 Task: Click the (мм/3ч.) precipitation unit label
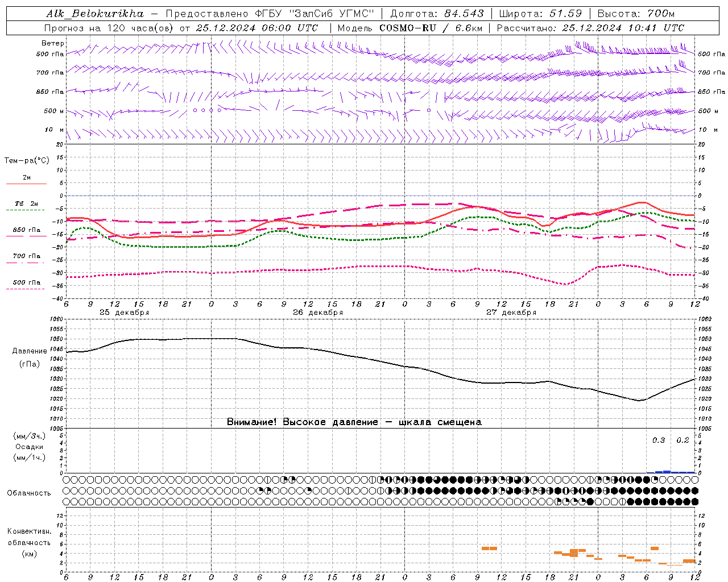[30, 436]
